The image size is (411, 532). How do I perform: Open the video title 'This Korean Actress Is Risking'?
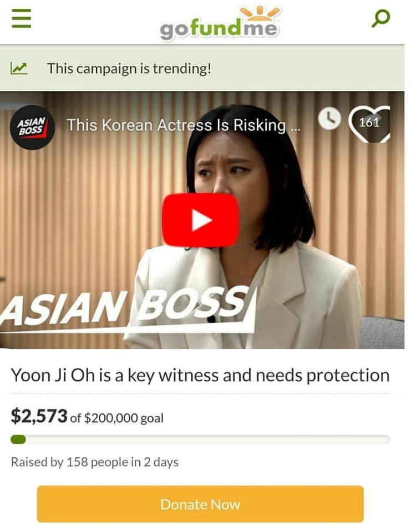coord(183,125)
